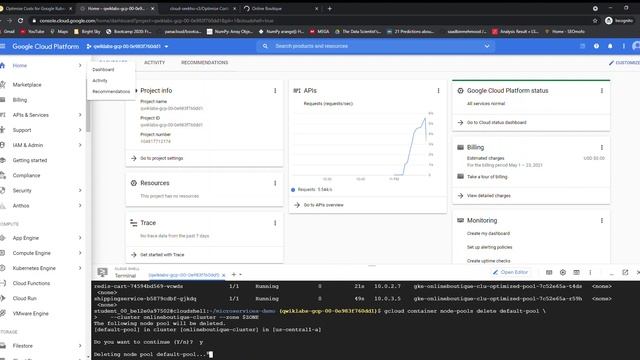Open Cloud Run in sidebar

point(24,298)
